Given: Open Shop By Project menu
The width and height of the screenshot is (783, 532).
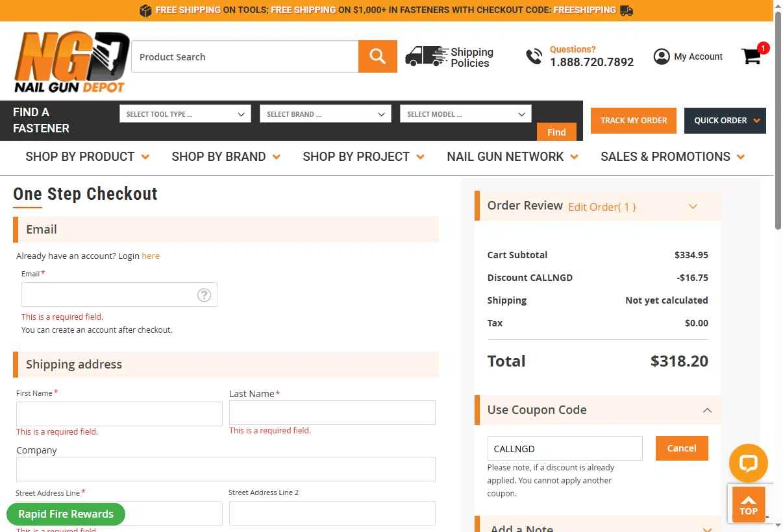Looking at the screenshot, I should click(364, 157).
